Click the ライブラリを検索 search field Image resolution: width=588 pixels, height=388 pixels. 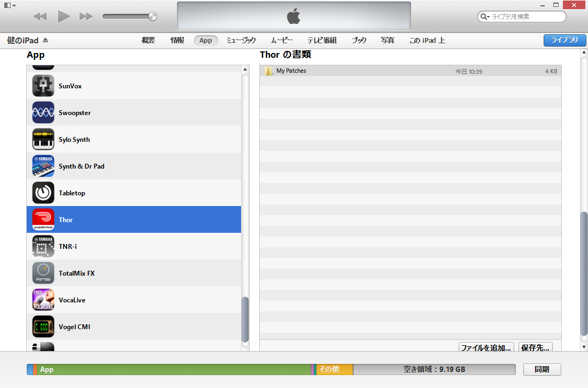pyautogui.click(x=522, y=17)
